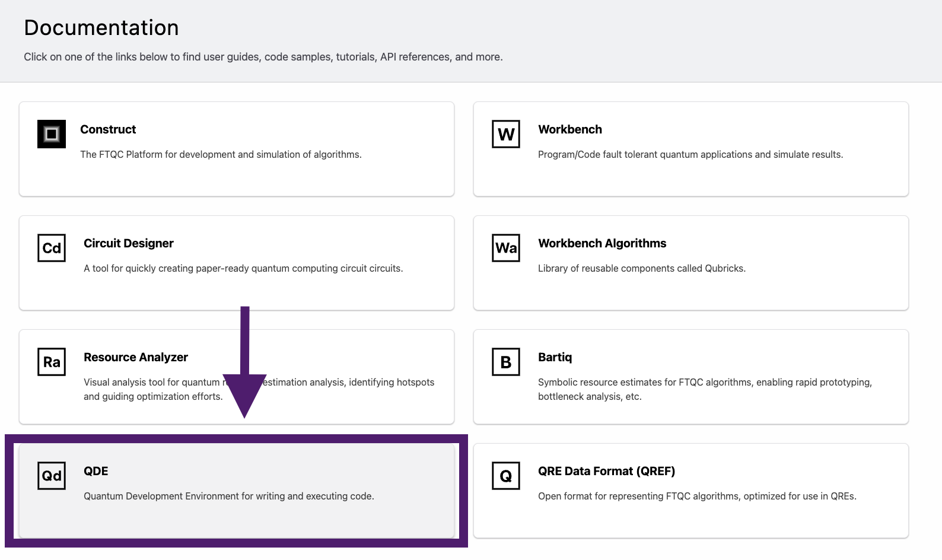
Task: Open the Workbench documentation title
Action: click(x=570, y=129)
